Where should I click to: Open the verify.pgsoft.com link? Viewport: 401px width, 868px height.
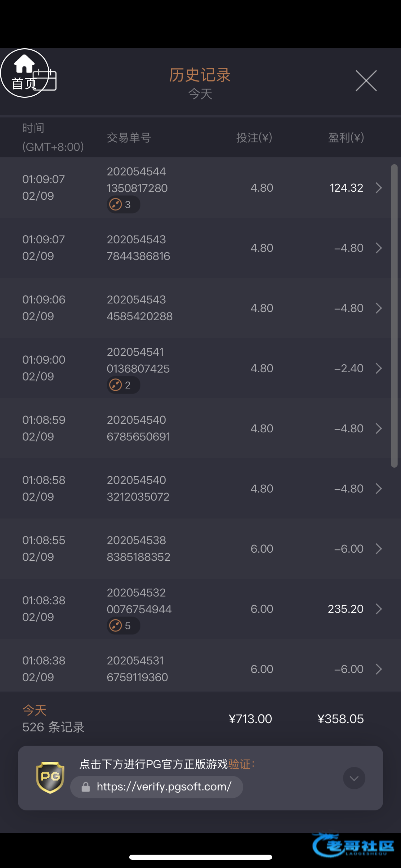coord(164,786)
